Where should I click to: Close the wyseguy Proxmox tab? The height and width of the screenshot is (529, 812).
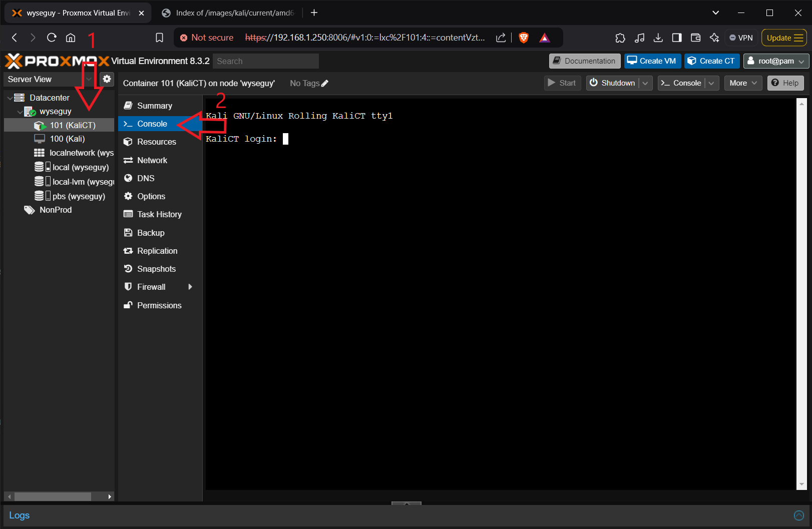click(x=141, y=13)
